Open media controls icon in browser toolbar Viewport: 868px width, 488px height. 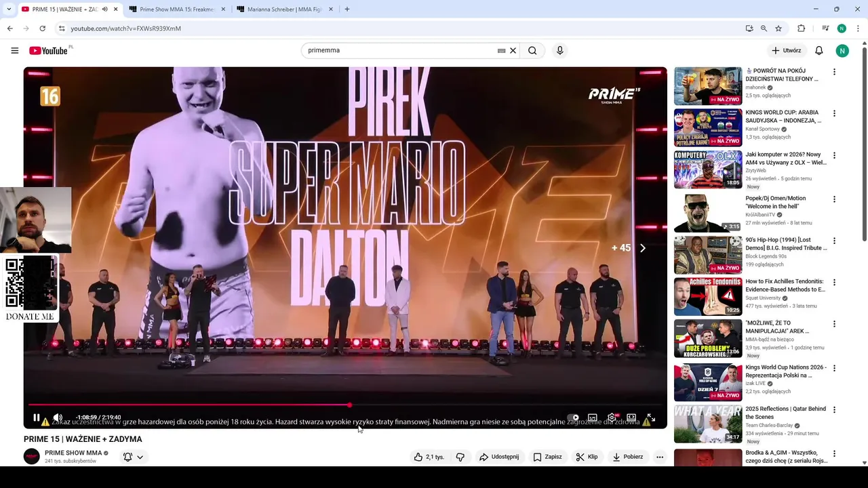point(825,28)
